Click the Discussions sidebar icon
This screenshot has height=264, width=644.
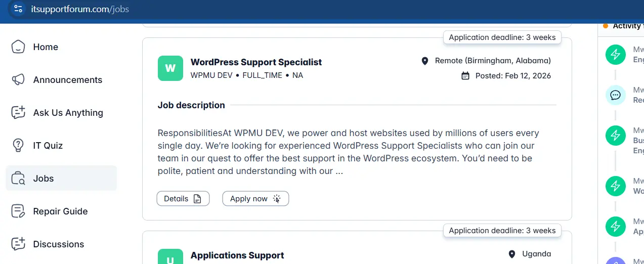[18, 244]
